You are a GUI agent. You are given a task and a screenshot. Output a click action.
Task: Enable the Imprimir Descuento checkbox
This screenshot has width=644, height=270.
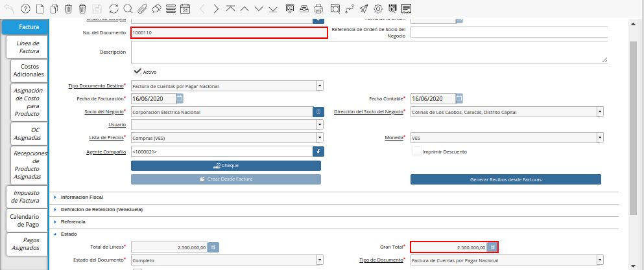tap(417, 152)
